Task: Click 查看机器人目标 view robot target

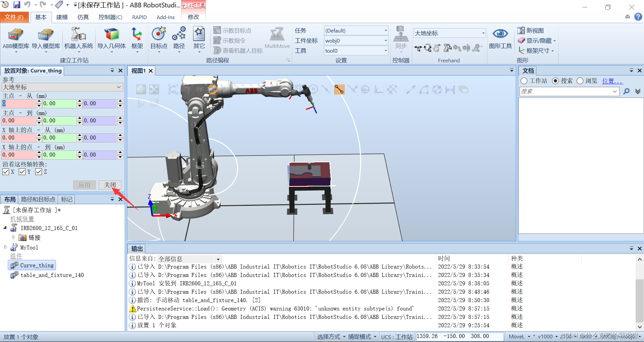Action: coord(238,51)
